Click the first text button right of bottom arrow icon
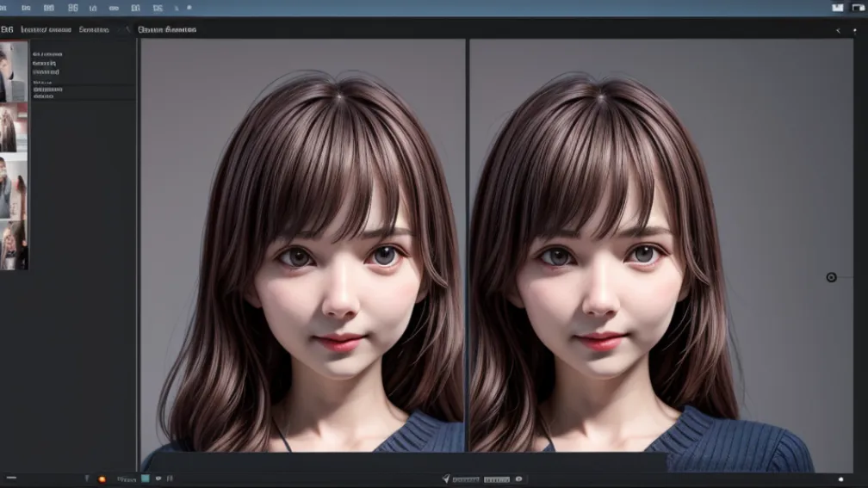The image size is (868, 488). (x=466, y=479)
